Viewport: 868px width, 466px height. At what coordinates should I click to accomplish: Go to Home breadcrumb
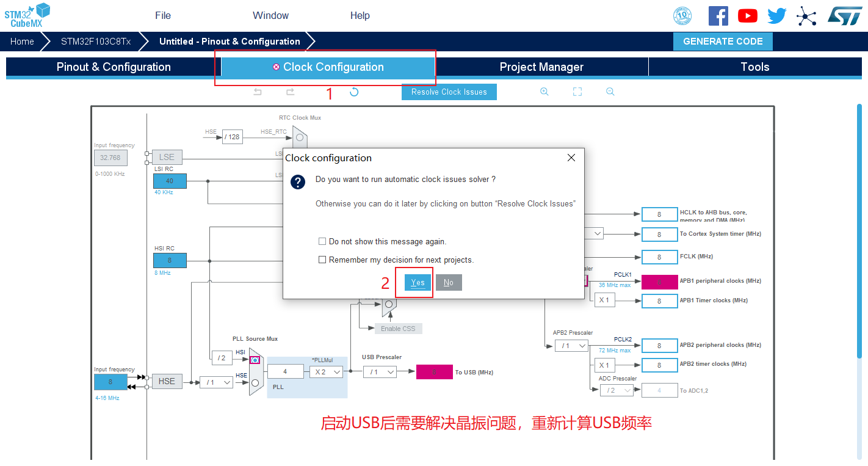point(22,42)
